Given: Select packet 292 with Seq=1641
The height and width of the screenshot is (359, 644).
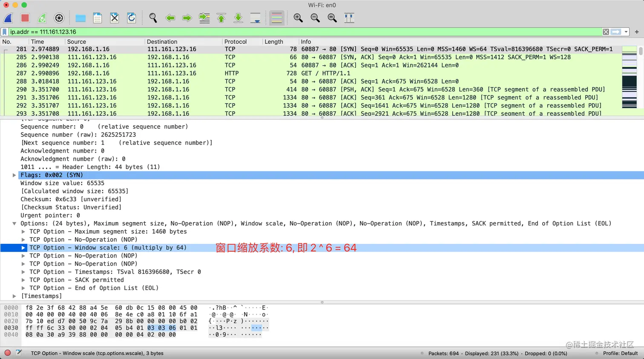Looking at the screenshot, I should [x=311, y=106].
